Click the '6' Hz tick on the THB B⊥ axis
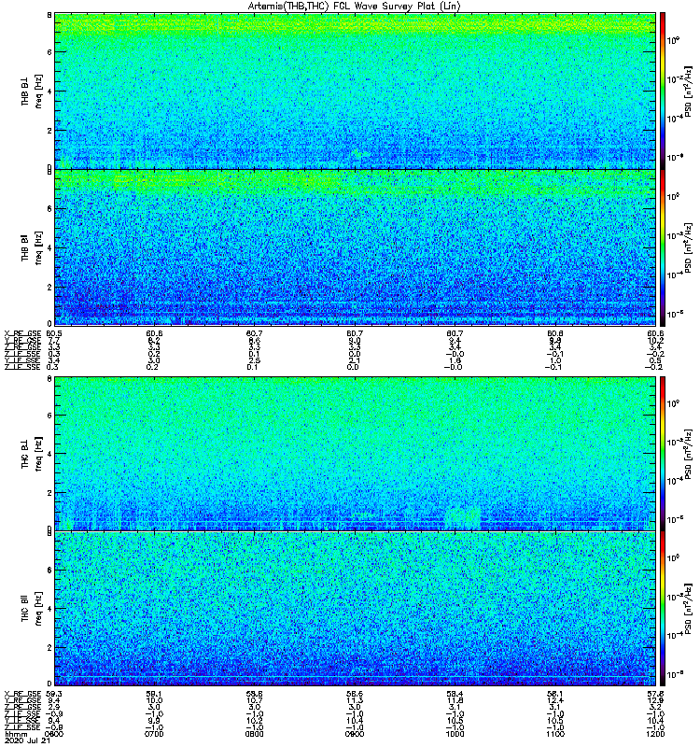Viewport: 700px width, 747px height. click(49, 52)
